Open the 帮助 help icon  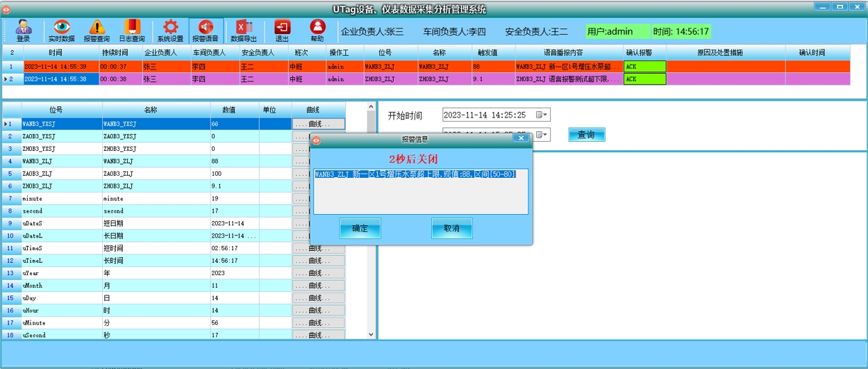click(317, 31)
